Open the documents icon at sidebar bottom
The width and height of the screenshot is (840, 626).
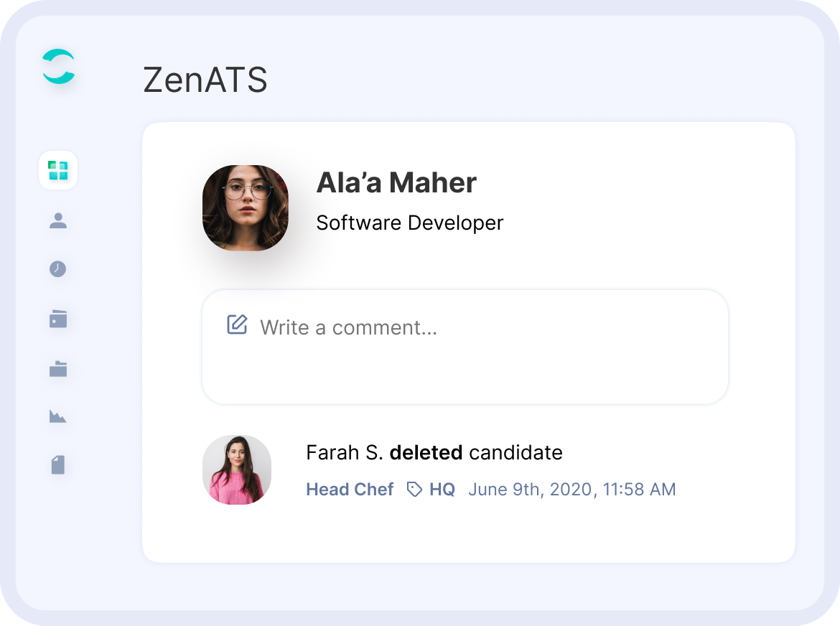point(57,464)
